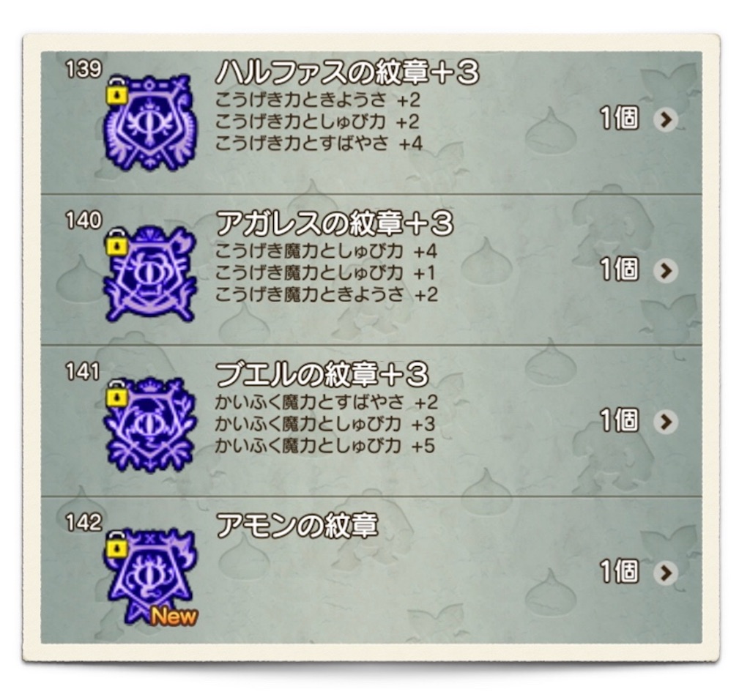Toggle lock on item 142 crest

click(x=116, y=546)
